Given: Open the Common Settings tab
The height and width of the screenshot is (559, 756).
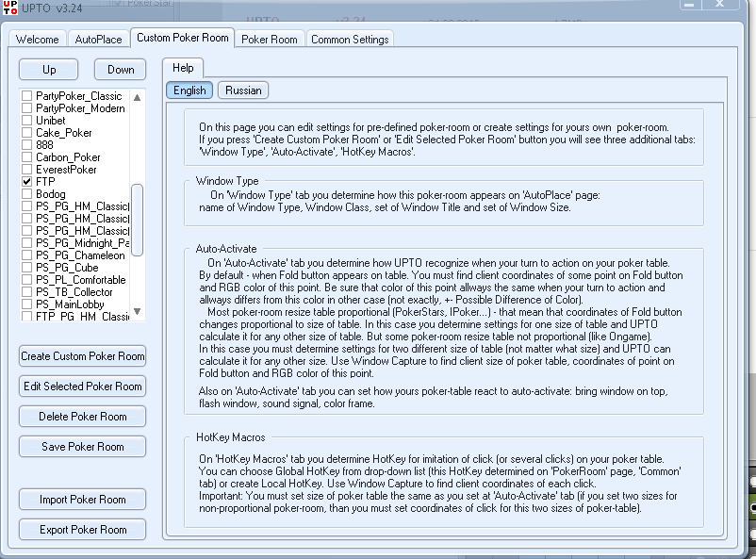Looking at the screenshot, I should [x=350, y=39].
